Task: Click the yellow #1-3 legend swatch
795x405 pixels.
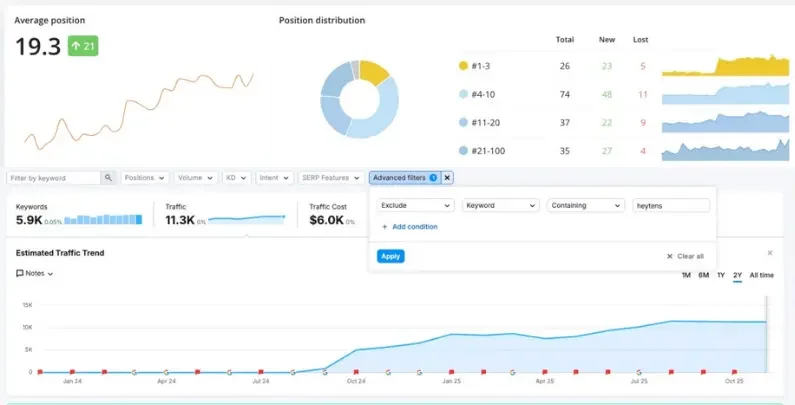Action: pos(463,66)
